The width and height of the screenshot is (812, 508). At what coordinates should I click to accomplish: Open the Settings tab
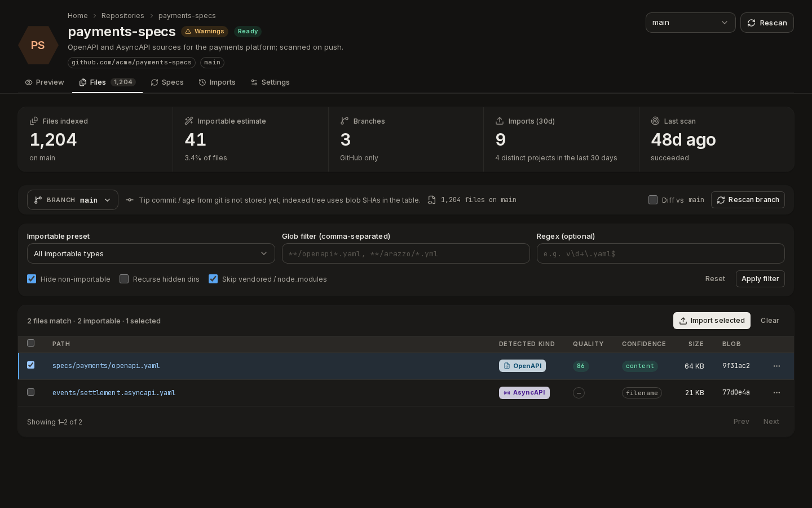(x=270, y=82)
